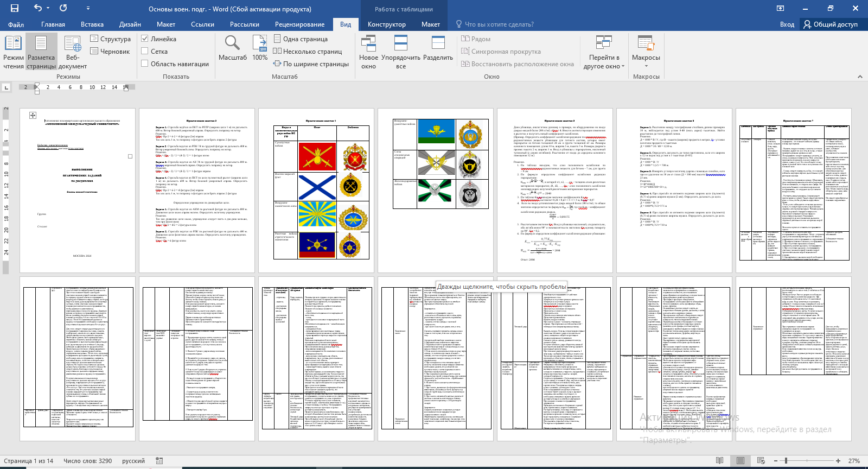
Task: Click the horizontal ruler at mark 10
Action: [x=92, y=87]
